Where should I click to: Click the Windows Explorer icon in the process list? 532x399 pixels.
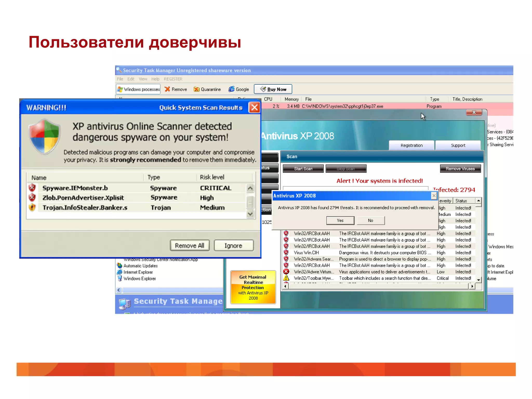point(119,278)
